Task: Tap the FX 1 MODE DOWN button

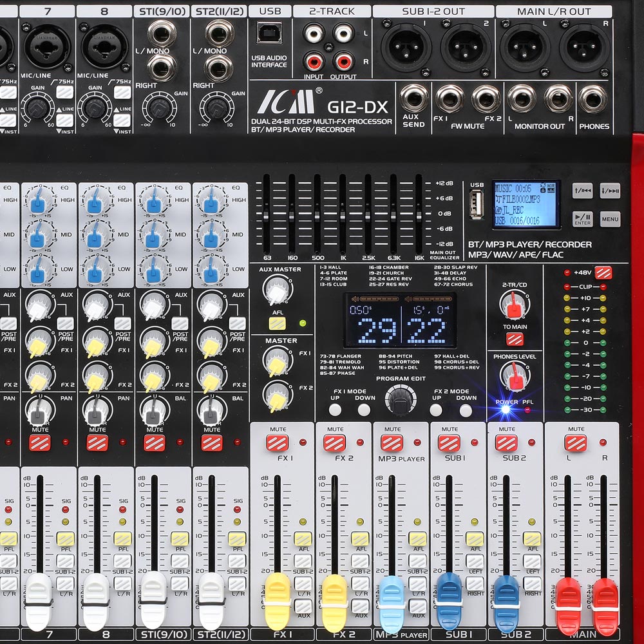Action: 364,410
